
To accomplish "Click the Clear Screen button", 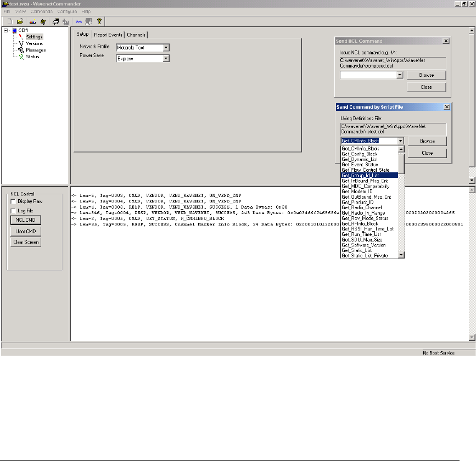I will click(x=26, y=242).
